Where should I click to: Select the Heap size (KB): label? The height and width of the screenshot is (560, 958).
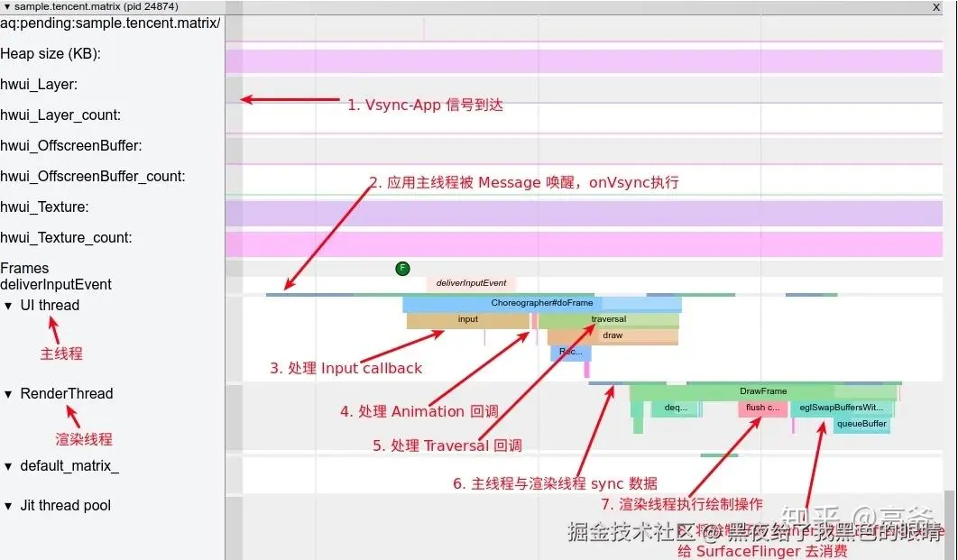51,54
